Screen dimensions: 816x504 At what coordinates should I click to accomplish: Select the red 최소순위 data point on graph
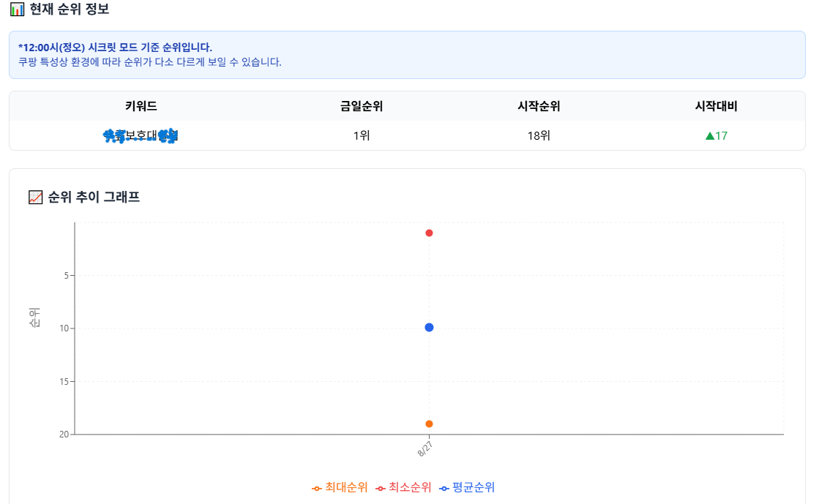(x=429, y=233)
